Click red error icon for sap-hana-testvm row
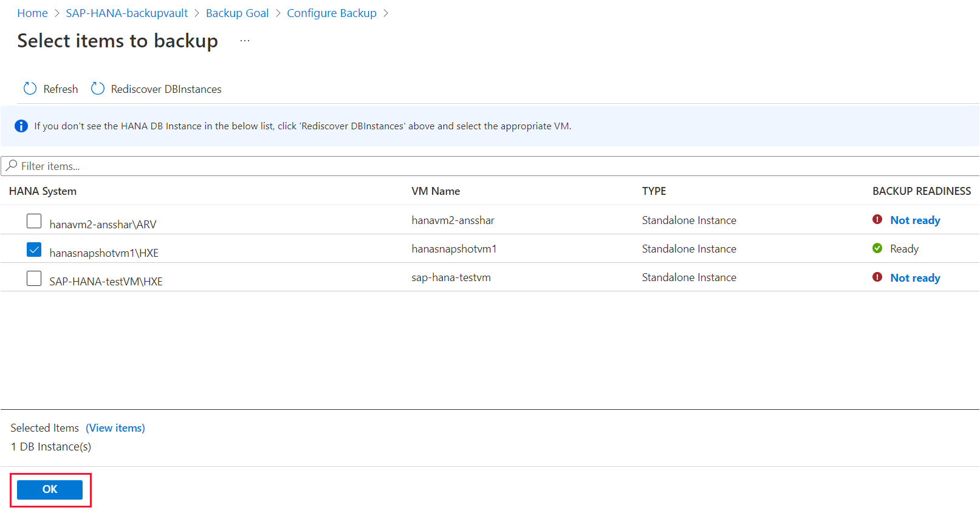Viewport: 980px width, 513px height. (877, 277)
